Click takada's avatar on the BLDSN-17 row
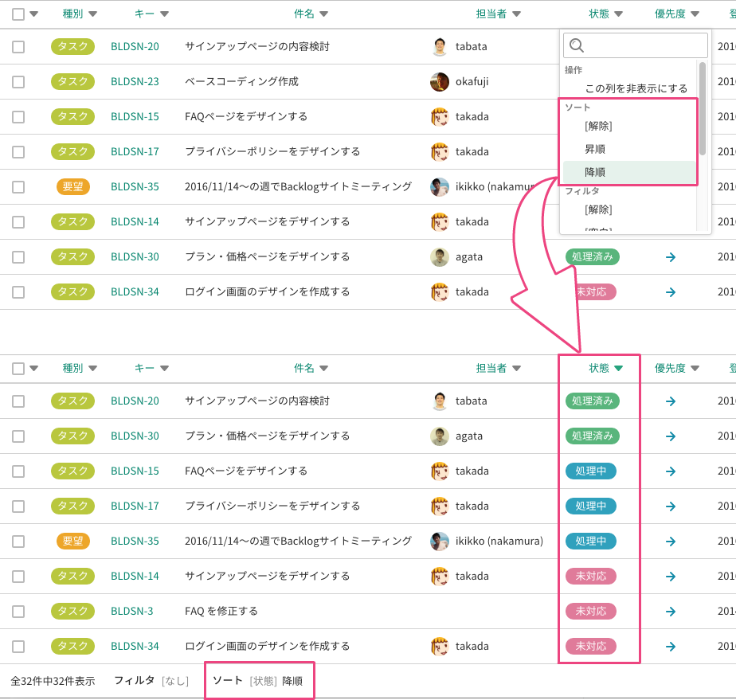 pyautogui.click(x=440, y=151)
